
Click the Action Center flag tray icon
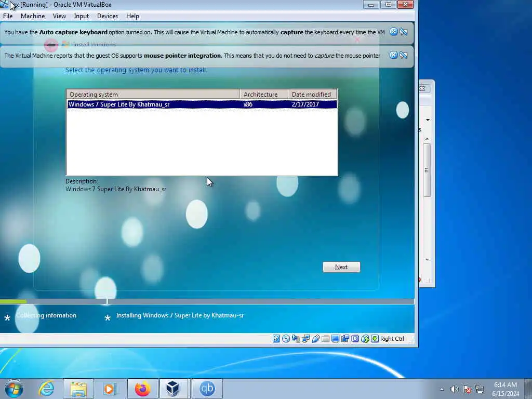467,389
